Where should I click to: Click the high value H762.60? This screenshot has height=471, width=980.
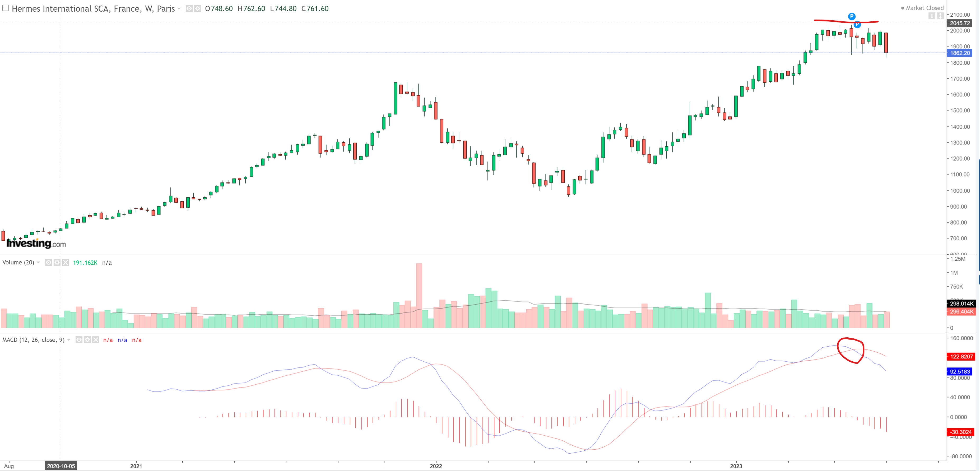(252, 8)
